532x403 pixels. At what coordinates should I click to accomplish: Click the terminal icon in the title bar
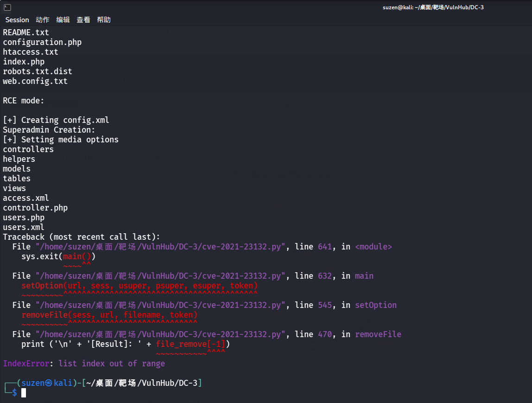pyautogui.click(x=6, y=7)
